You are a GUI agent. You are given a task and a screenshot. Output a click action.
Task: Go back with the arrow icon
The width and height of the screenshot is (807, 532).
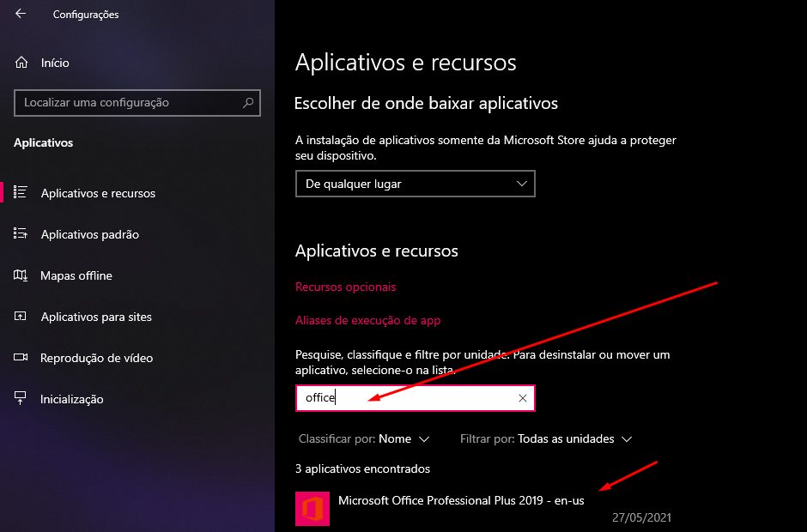coord(21,14)
